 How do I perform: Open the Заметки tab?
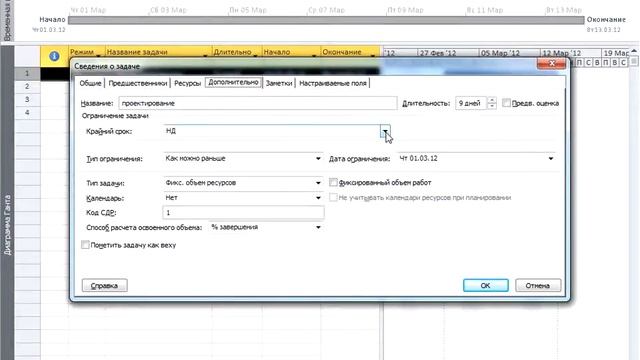[279, 83]
